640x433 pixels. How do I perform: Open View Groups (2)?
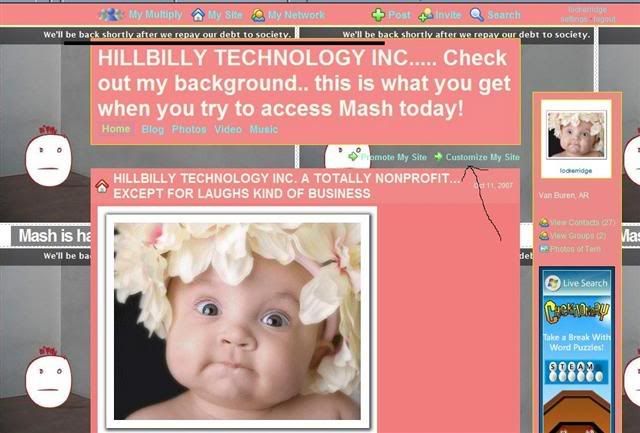click(x=578, y=235)
